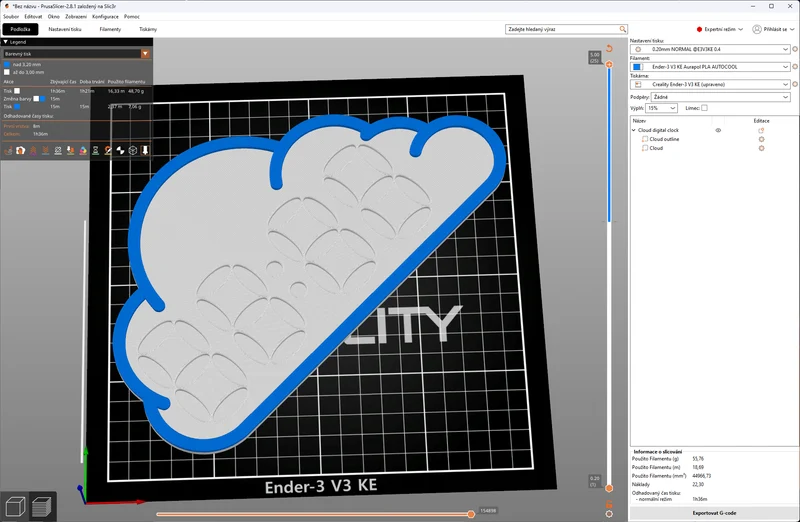Open the Podpěry supports dropdown
Viewport: 800px width, 522px height.
pyautogui.click(x=720, y=97)
